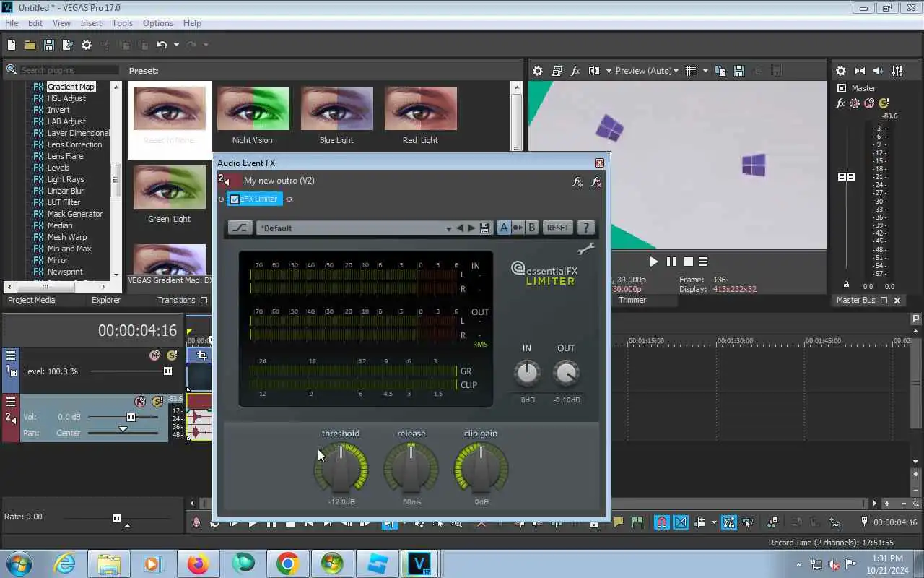The image size is (924, 578).
Task: Switch to the Trimmer tab
Action: pyautogui.click(x=632, y=300)
